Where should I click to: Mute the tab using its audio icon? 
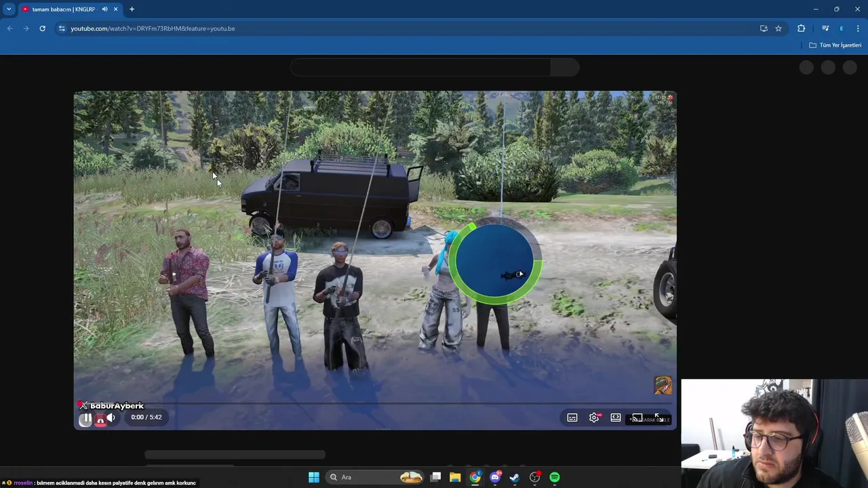(104, 9)
